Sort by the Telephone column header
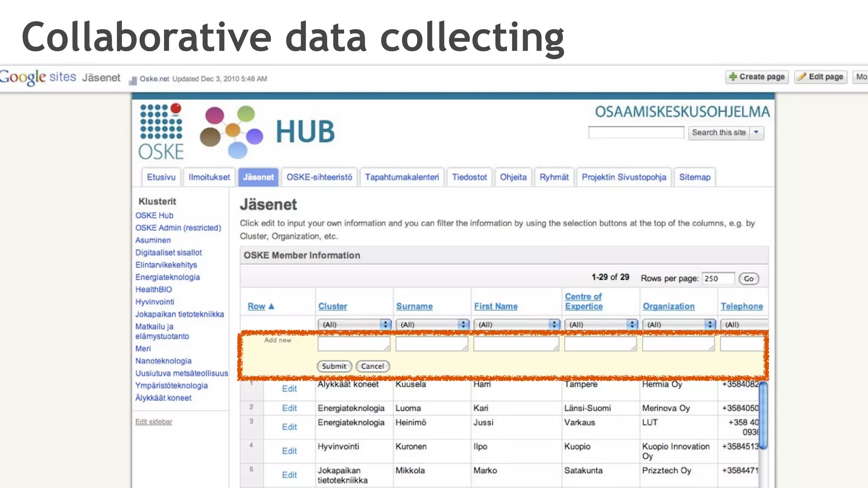Screen dimensions: 868x488 tap(742, 306)
